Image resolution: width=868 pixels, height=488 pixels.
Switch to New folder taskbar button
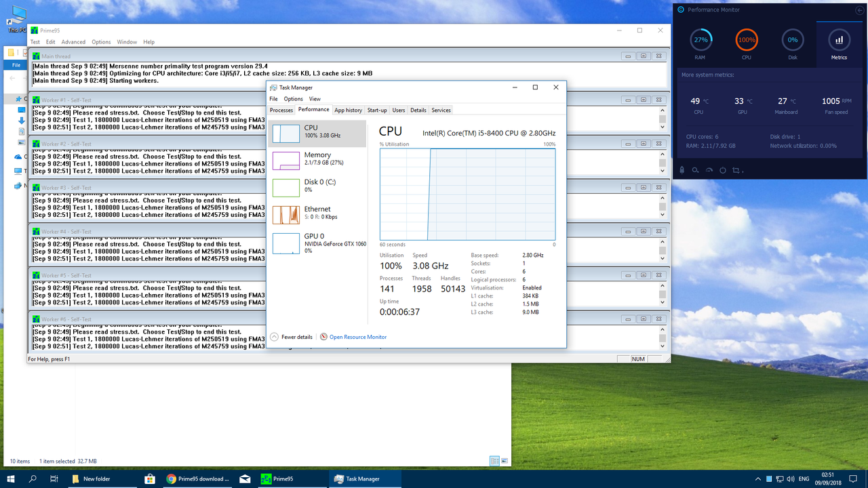[101, 479]
